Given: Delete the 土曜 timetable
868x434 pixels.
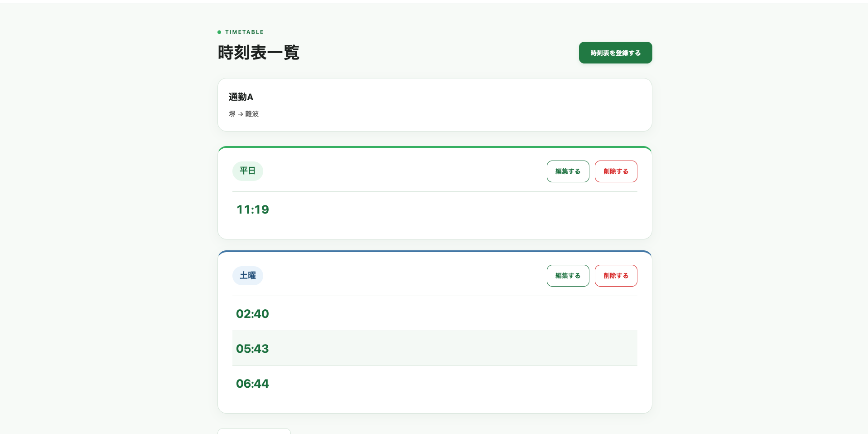Looking at the screenshot, I should click(616, 276).
